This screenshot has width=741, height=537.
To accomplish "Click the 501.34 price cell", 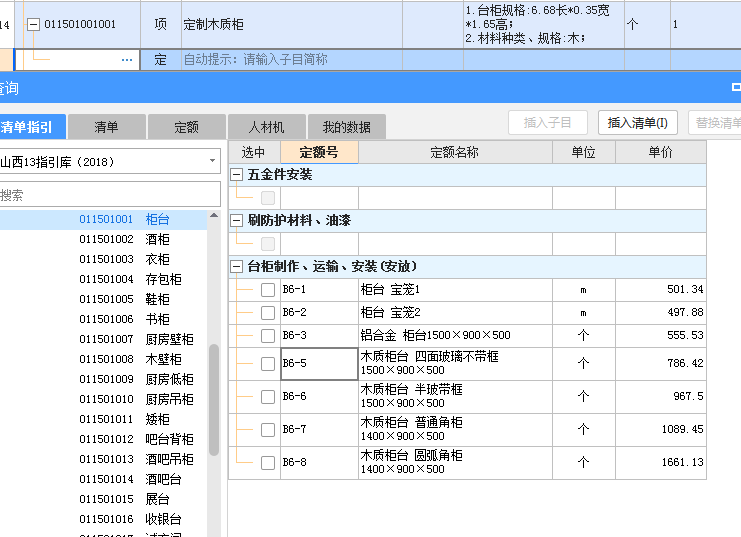I will (661, 289).
